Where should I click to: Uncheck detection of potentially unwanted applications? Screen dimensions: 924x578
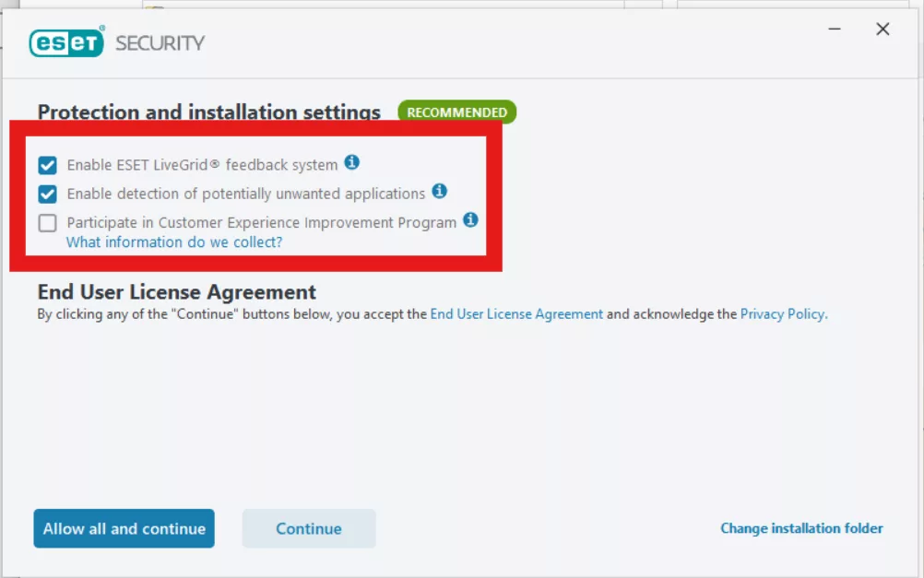point(45,194)
